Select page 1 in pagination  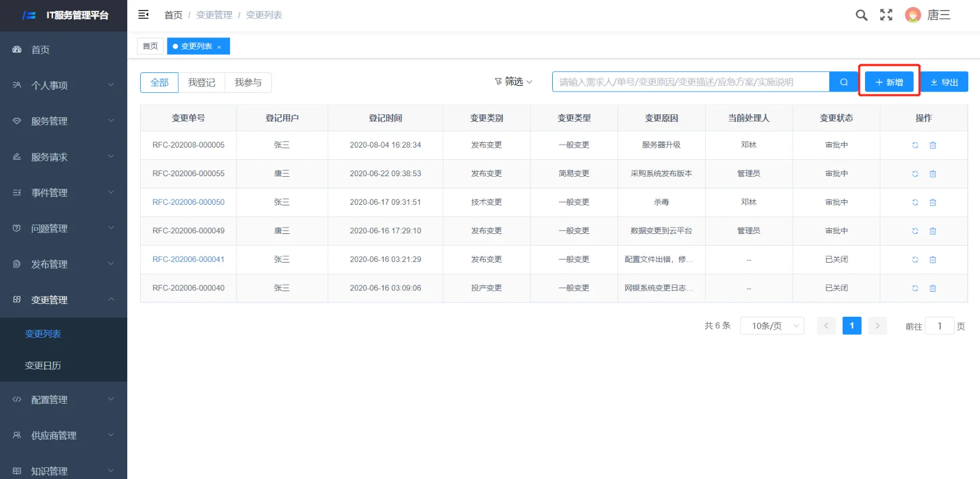pyautogui.click(x=852, y=326)
